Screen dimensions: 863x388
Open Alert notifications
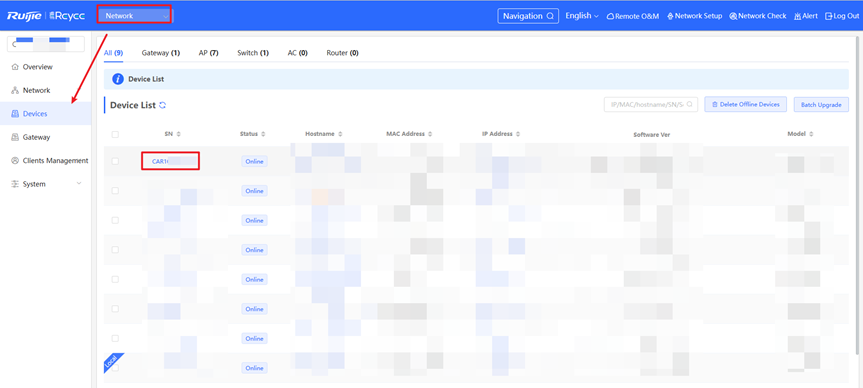tap(805, 16)
